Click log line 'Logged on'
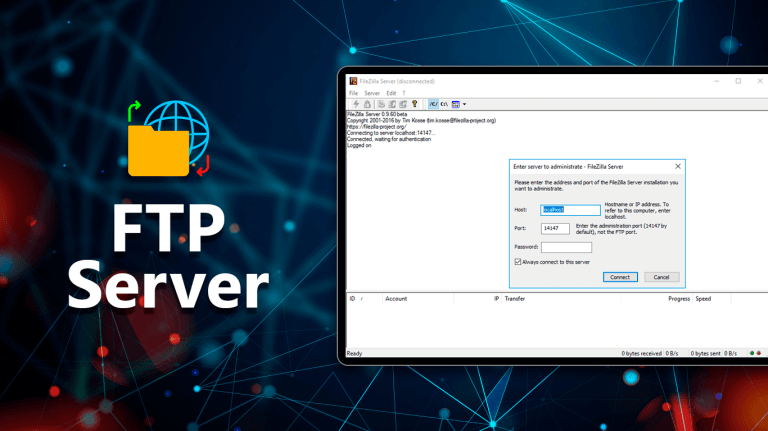The image size is (768, 431). point(359,145)
